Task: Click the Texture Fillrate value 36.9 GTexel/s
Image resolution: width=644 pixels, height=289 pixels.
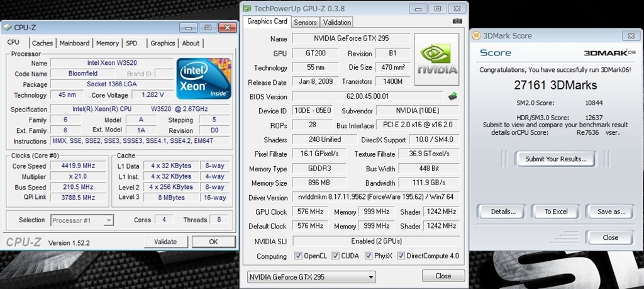Action: coord(429,154)
